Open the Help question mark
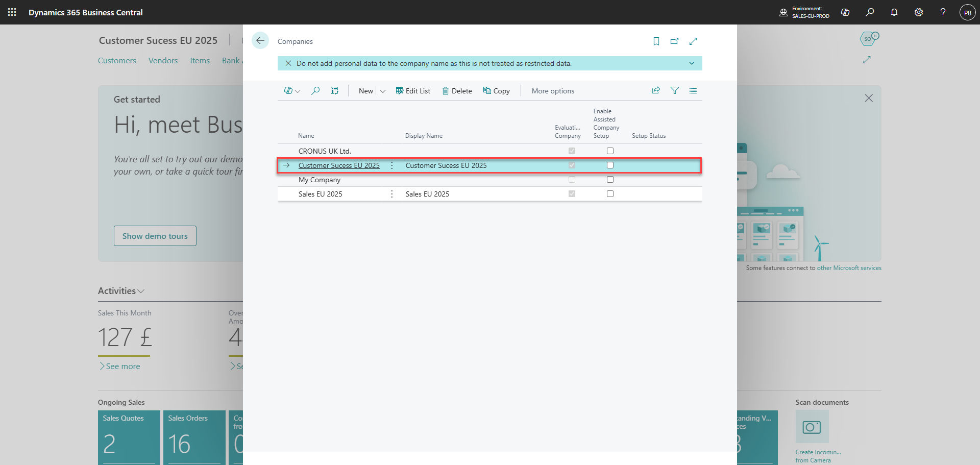Viewport: 980px width, 465px height. point(943,12)
